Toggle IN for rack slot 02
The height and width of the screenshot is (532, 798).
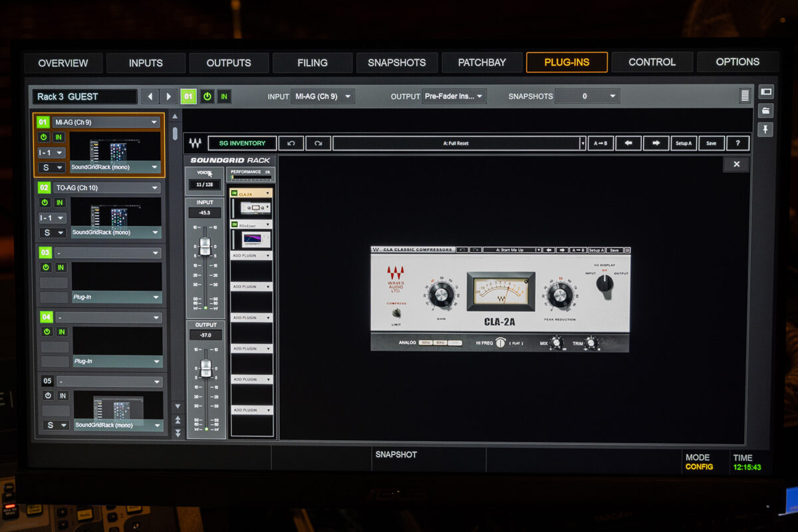[x=61, y=202]
